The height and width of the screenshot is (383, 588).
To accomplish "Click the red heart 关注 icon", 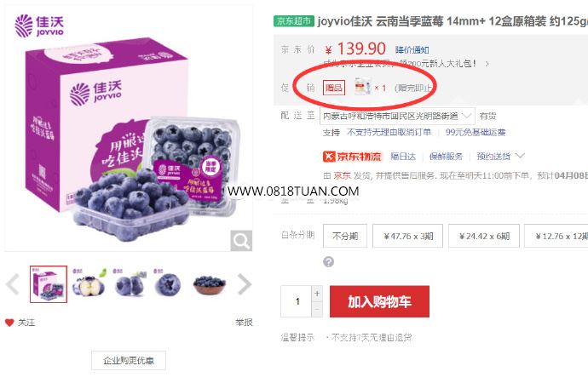I will [x=9, y=323].
